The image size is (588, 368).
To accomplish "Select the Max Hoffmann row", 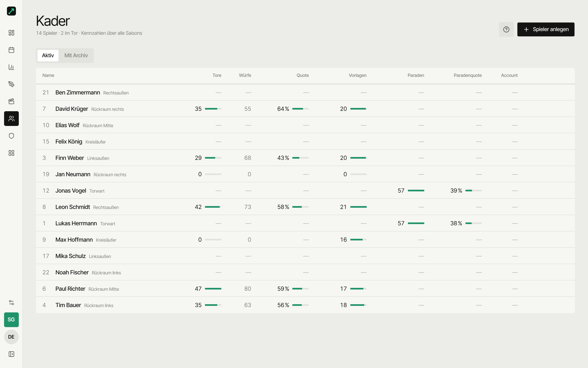I will [305, 240].
